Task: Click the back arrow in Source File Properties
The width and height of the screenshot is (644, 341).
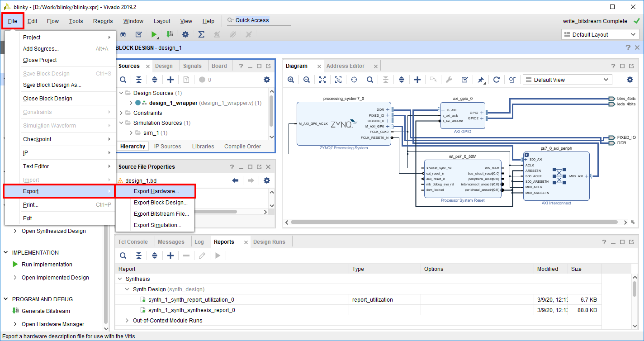Action: click(235, 180)
